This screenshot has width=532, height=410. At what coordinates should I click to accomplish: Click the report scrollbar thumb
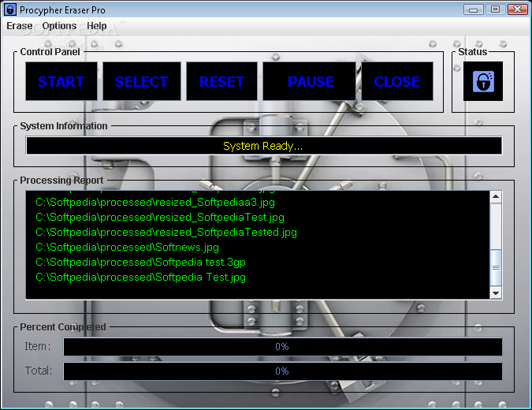click(496, 267)
